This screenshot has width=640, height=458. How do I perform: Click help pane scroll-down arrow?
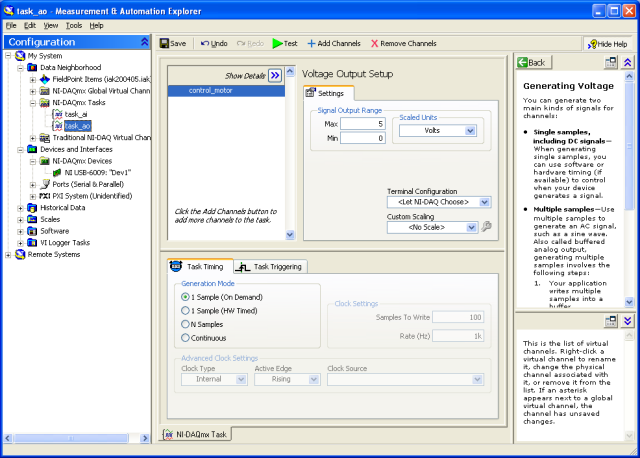pos(629,302)
